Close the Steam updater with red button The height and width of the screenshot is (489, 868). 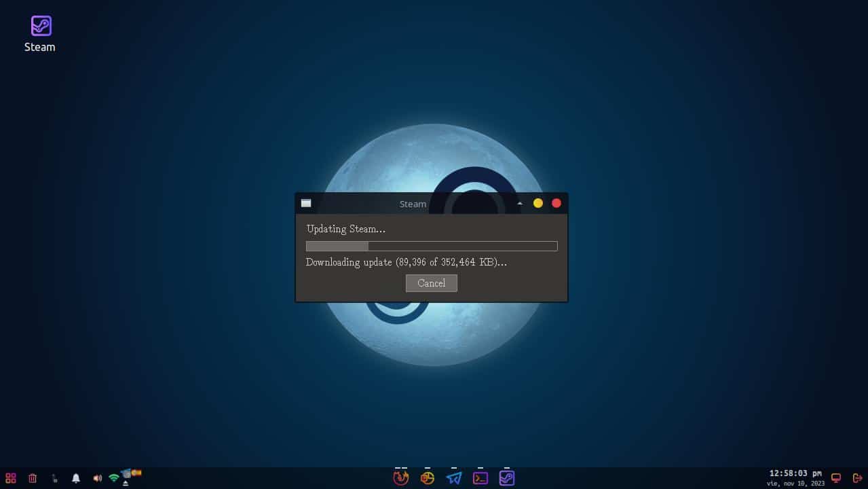556,203
